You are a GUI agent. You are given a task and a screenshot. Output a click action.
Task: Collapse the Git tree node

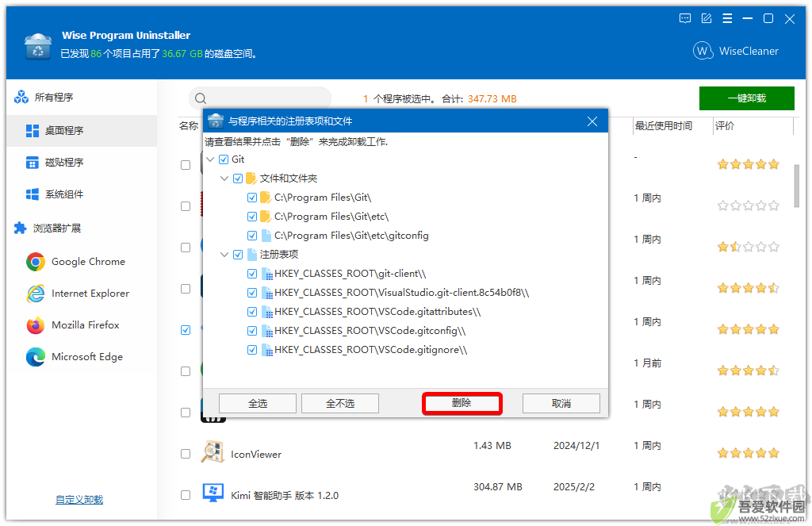(210, 159)
